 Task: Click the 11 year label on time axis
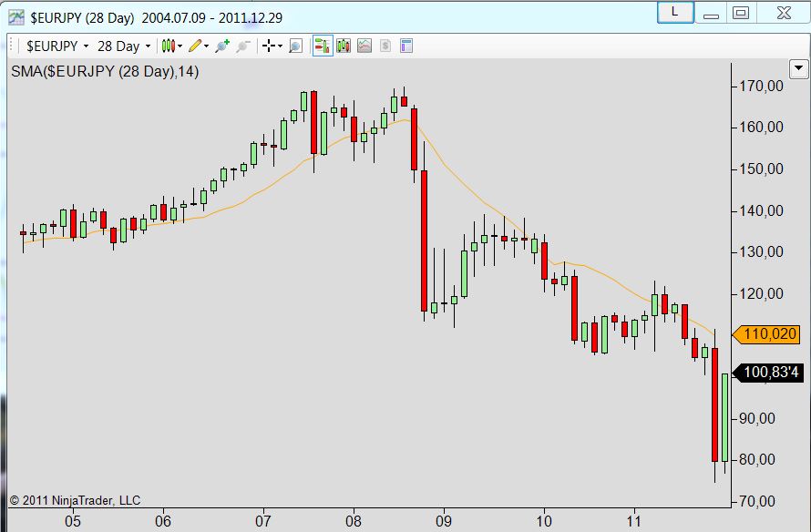[x=634, y=521]
